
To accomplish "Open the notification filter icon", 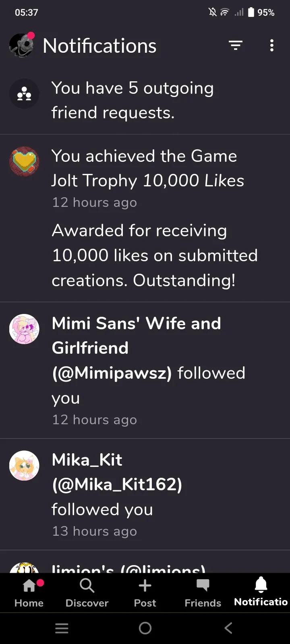I will [236, 45].
